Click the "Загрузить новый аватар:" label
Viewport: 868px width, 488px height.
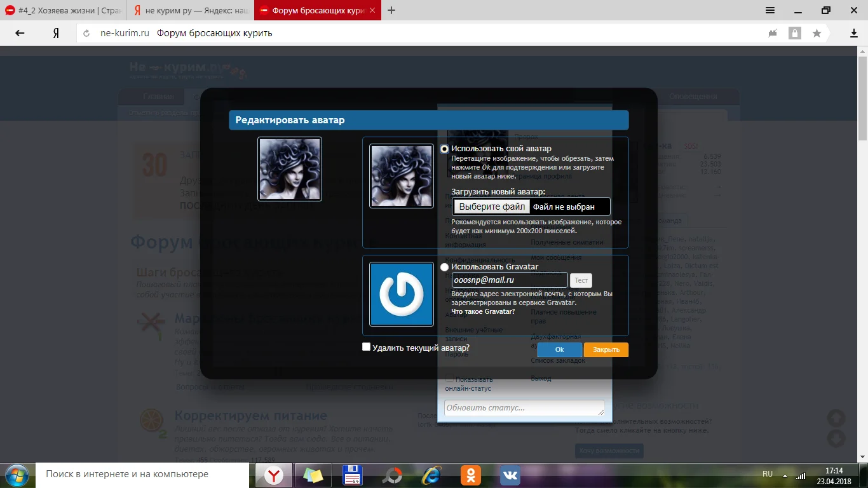coord(498,191)
